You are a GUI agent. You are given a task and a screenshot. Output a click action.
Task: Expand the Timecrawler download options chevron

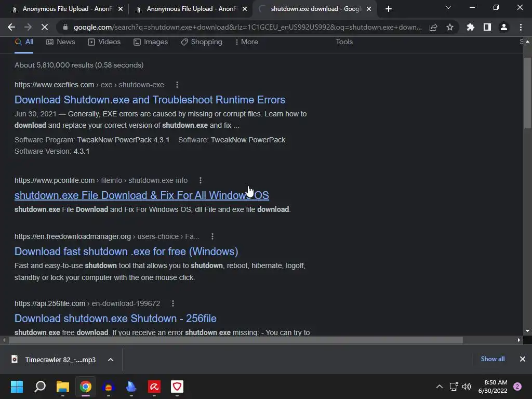point(111,360)
